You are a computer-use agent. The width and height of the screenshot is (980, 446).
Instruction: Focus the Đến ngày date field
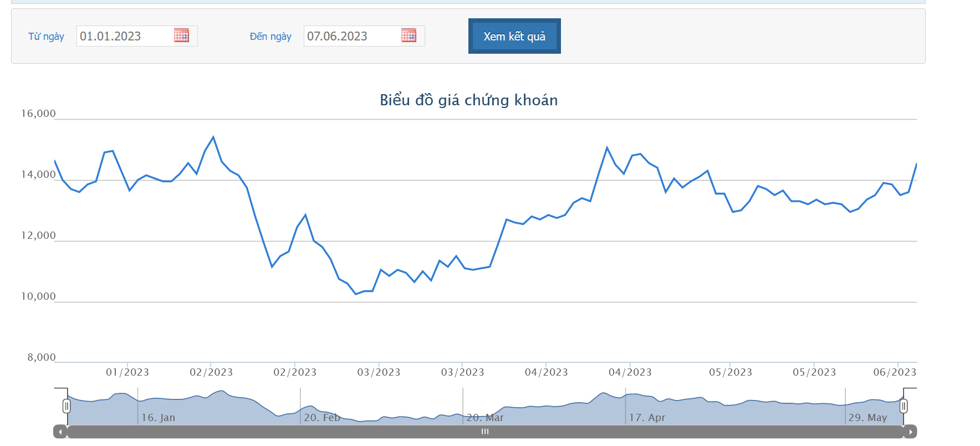[350, 36]
